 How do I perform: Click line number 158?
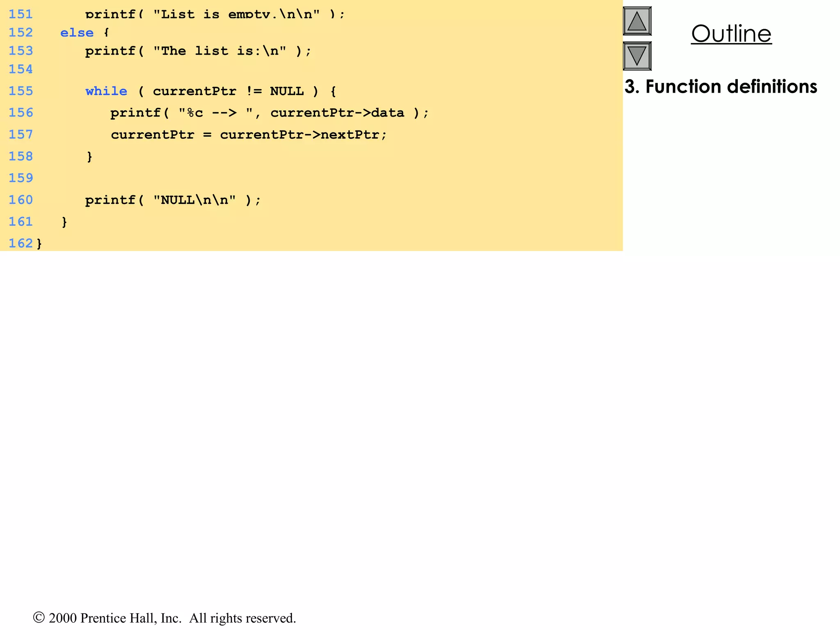coord(21,156)
